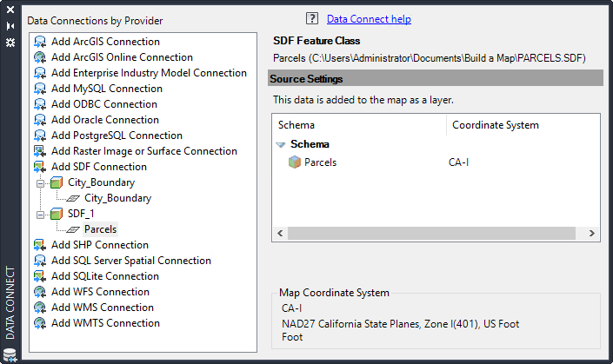Click the Parcels feature class cube icon
613x364 pixels.
(295, 162)
